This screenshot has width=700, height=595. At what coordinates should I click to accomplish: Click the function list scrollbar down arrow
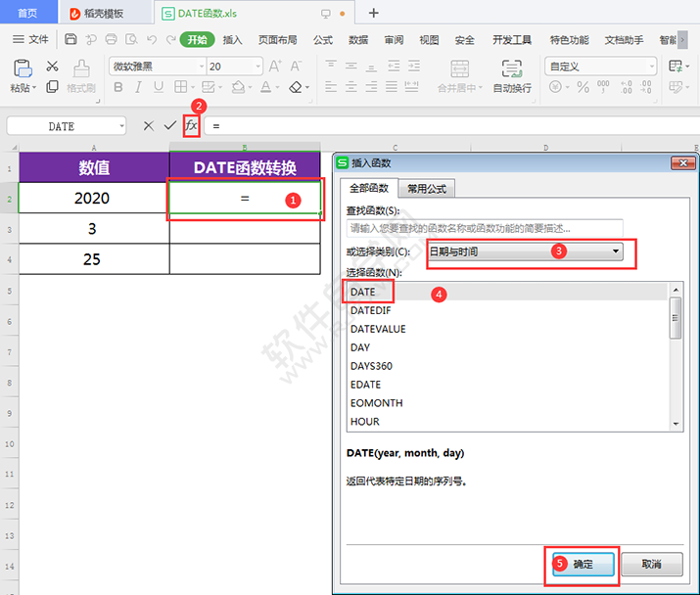[676, 424]
